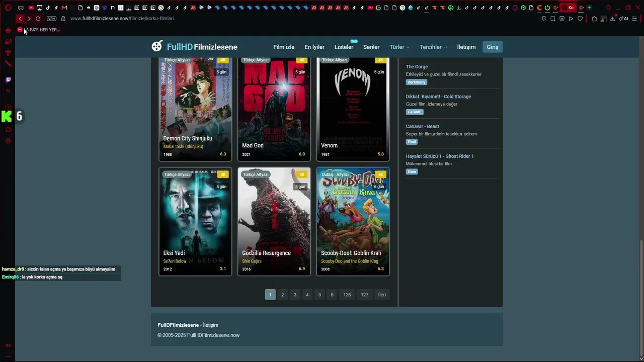The width and height of the screenshot is (644, 362).
Task: Open The Gorge comment link
Action: 417,67
